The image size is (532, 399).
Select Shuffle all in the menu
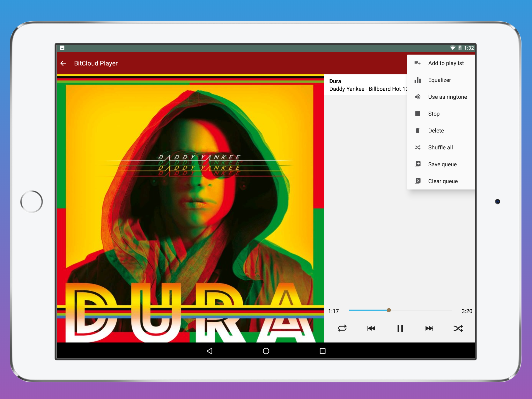(440, 147)
